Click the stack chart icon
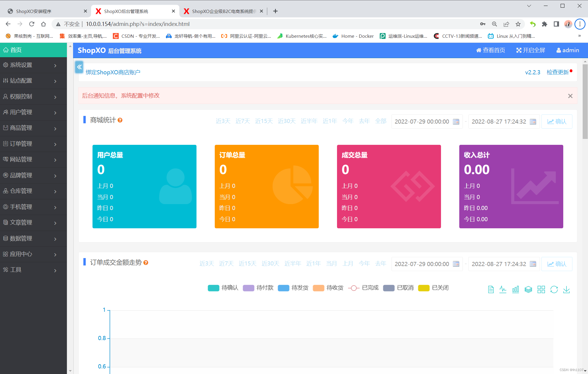588x374 pixels. click(x=528, y=290)
